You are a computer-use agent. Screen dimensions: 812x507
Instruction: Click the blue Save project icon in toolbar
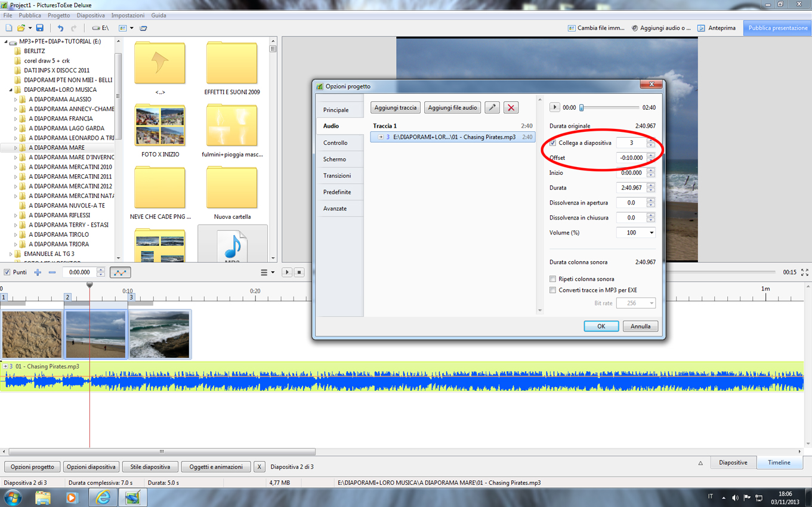click(40, 28)
